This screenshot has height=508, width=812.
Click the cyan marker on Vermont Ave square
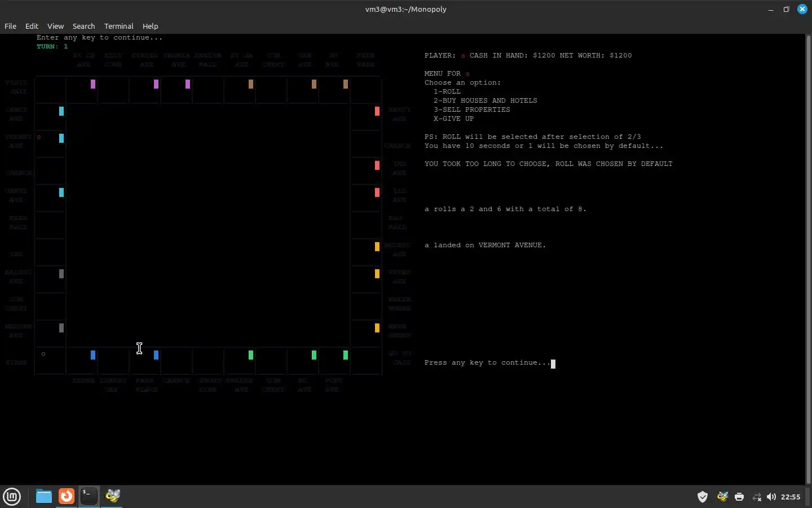[x=61, y=138]
